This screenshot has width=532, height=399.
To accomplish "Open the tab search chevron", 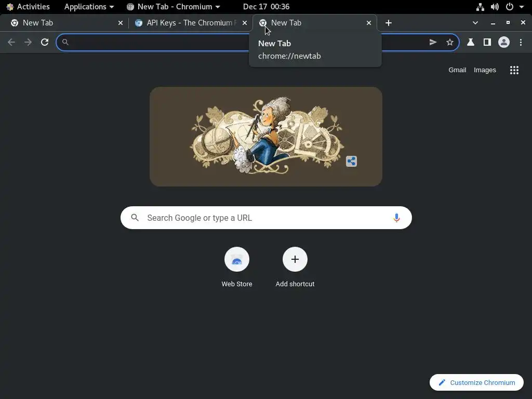I will tap(475, 23).
